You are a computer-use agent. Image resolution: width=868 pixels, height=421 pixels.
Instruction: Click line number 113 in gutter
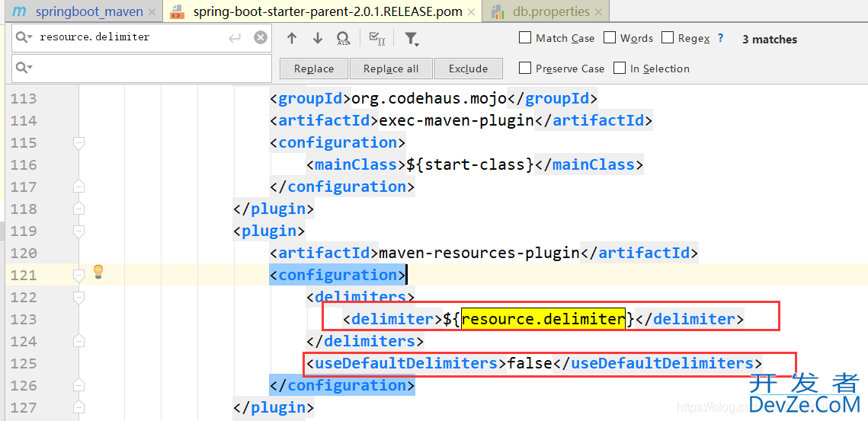tap(24, 98)
